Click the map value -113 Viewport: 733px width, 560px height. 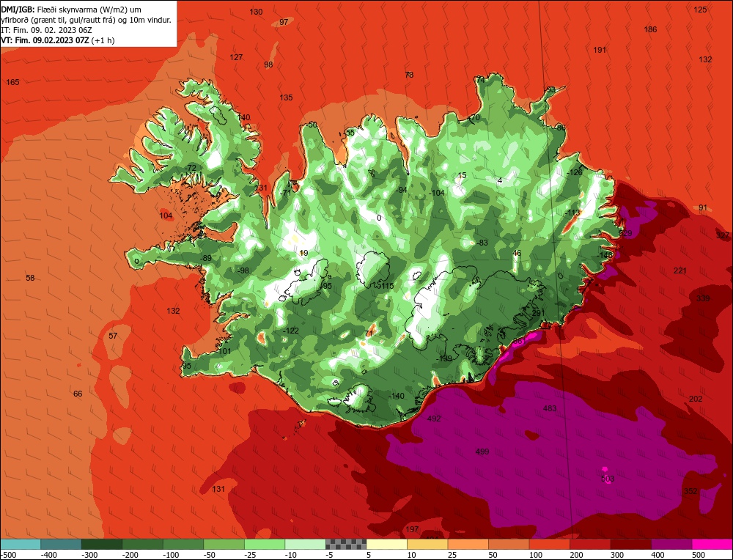pos(572,213)
